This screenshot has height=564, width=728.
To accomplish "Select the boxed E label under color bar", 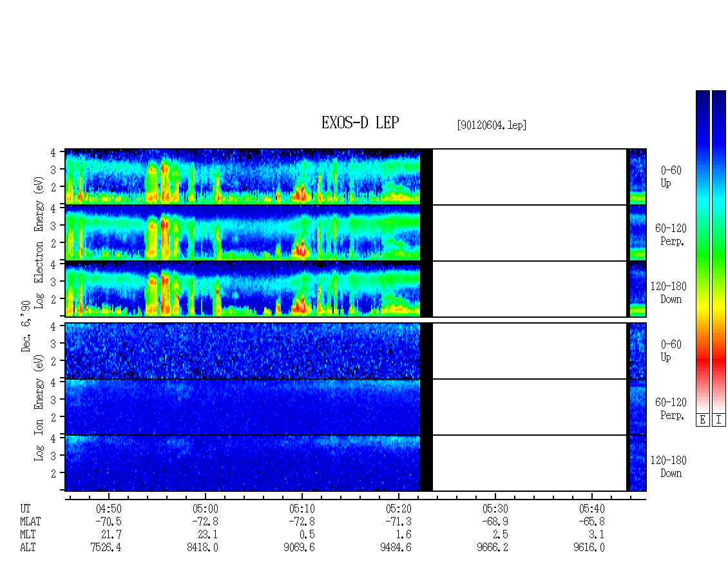I will pyautogui.click(x=702, y=420).
